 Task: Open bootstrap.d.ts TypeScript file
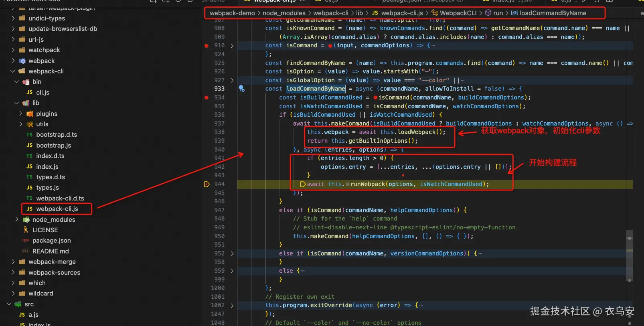pyautogui.click(x=57, y=135)
